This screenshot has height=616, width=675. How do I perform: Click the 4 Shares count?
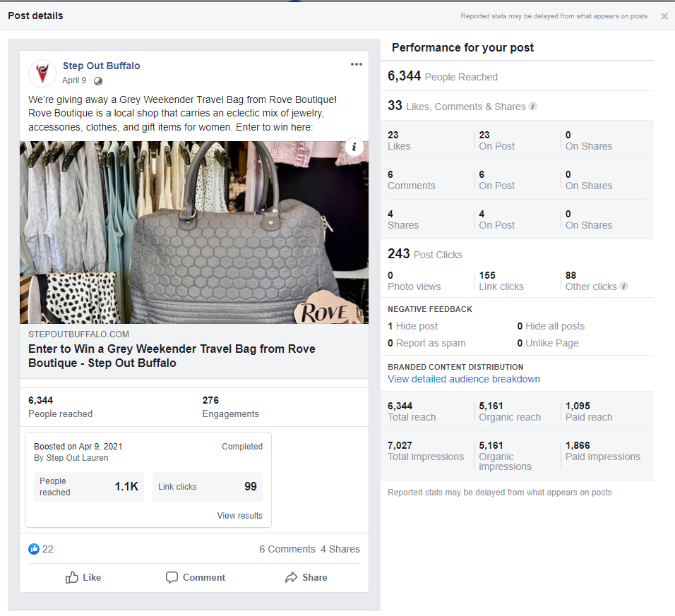click(x=340, y=549)
